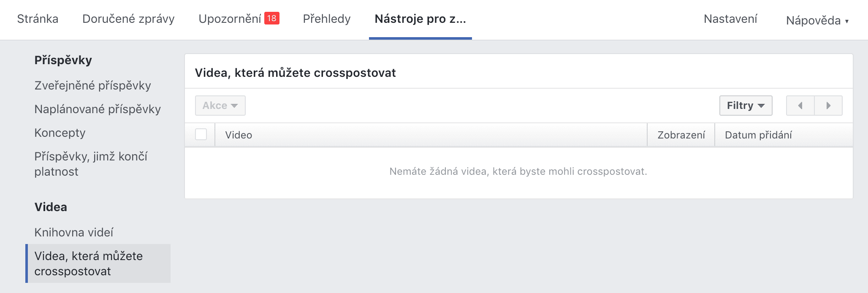
Task: Open Zveřejněné příspěvky in sidebar
Action: coord(92,85)
